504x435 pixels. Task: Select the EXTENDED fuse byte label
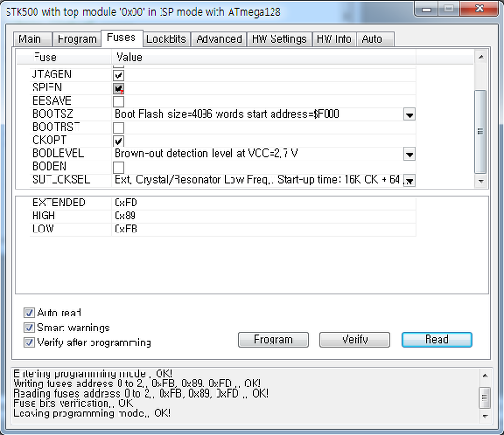pyautogui.click(x=59, y=203)
